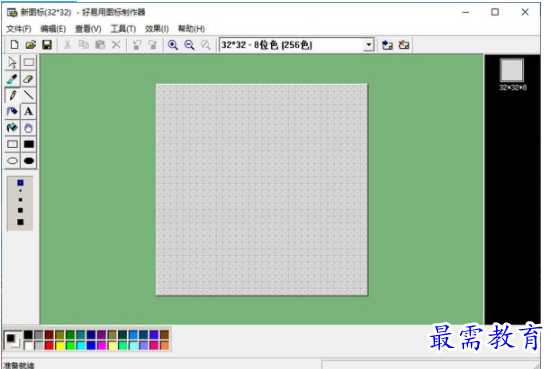Image resolution: width=551 pixels, height=369 pixels.
Task: Select the straight line tool
Action: tap(29, 95)
